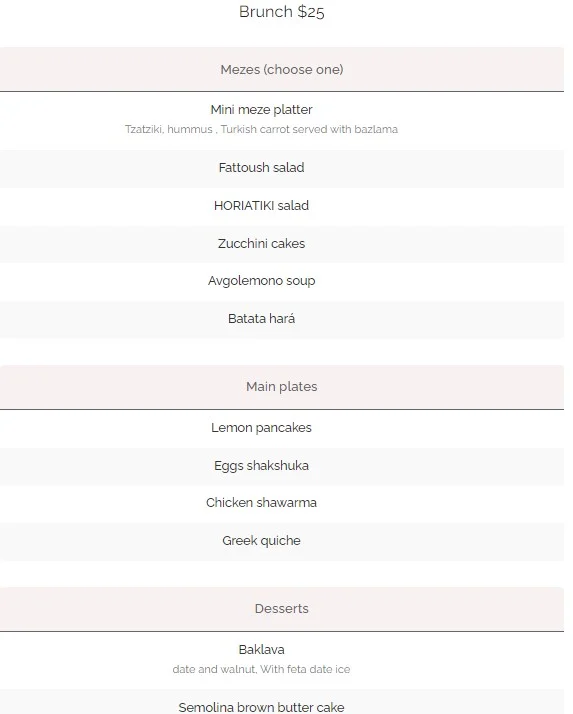Click the Desserts section header
The width and height of the screenshot is (573, 714).
click(x=282, y=609)
